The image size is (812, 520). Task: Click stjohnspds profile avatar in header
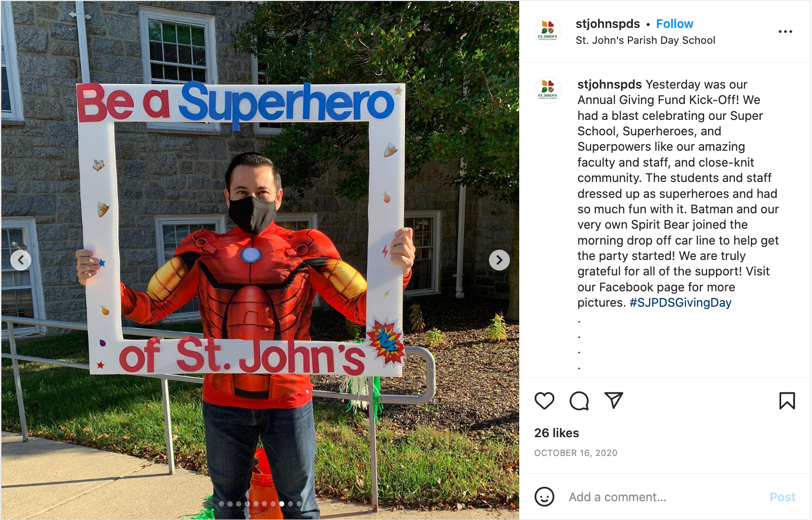(548, 31)
